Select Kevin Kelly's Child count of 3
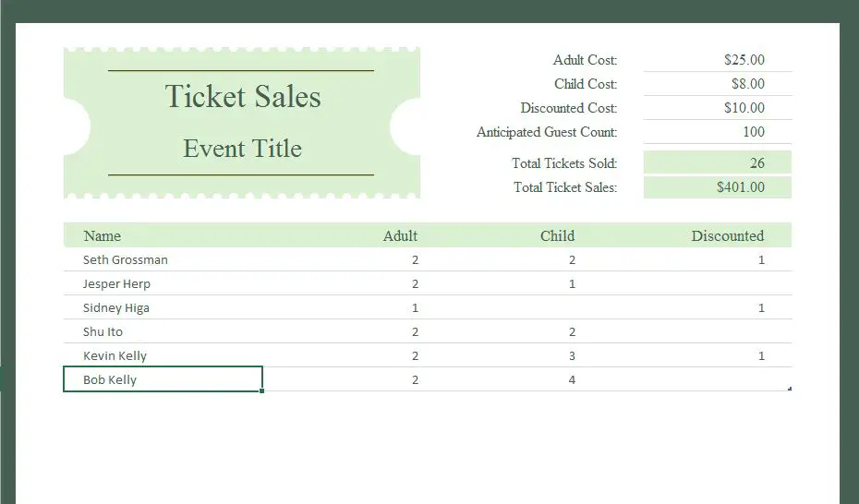 (x=572, y=356)
